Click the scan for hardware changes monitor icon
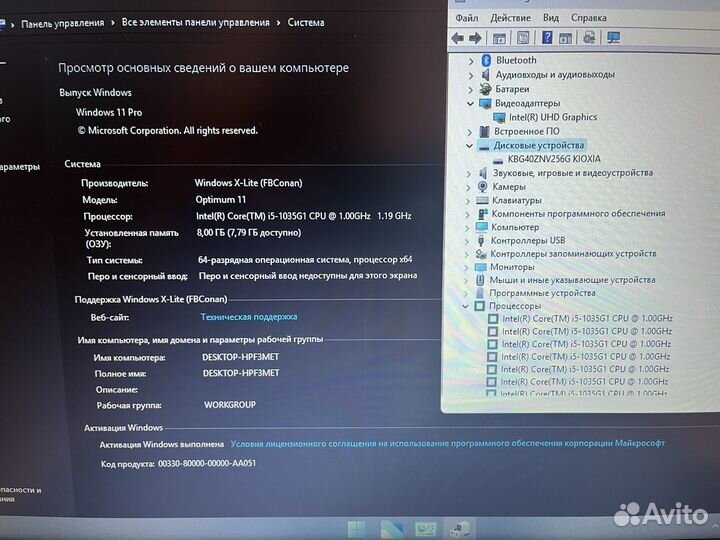The image size is (720, 540). pyautogui.click(x=613, y=37)
